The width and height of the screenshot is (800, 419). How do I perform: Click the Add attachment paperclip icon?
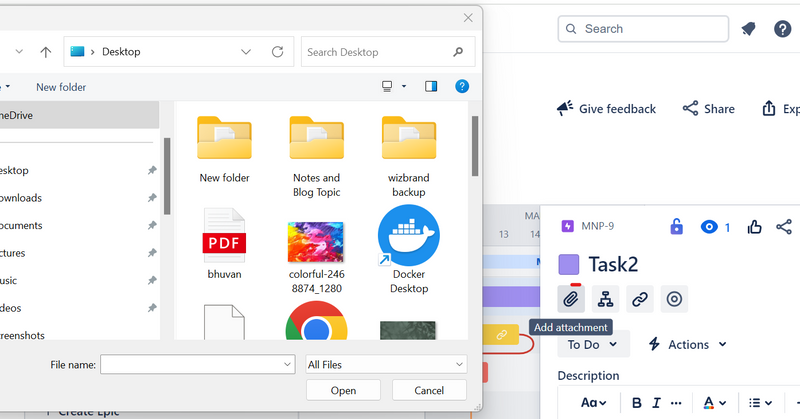point(571,298)
